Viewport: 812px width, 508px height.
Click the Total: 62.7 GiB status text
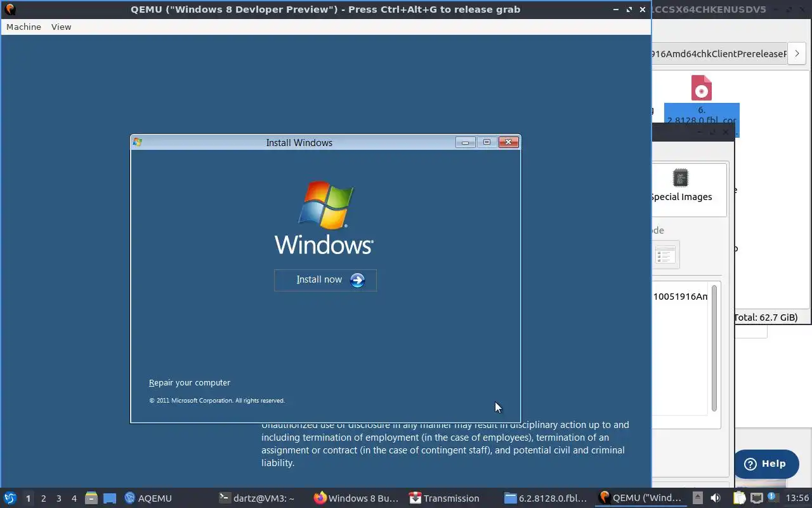pos(766,317)
